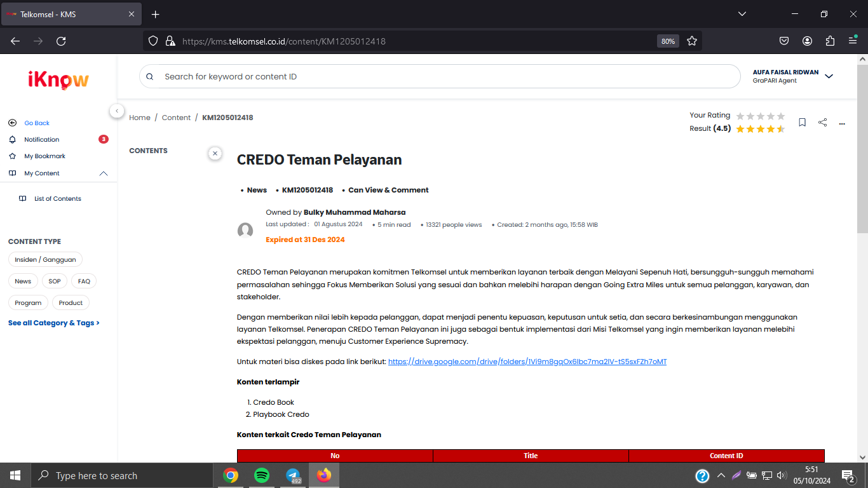Click the keyword or content ID search field
The height and width of the screenshot is (488, 868).
coord(440,76)
